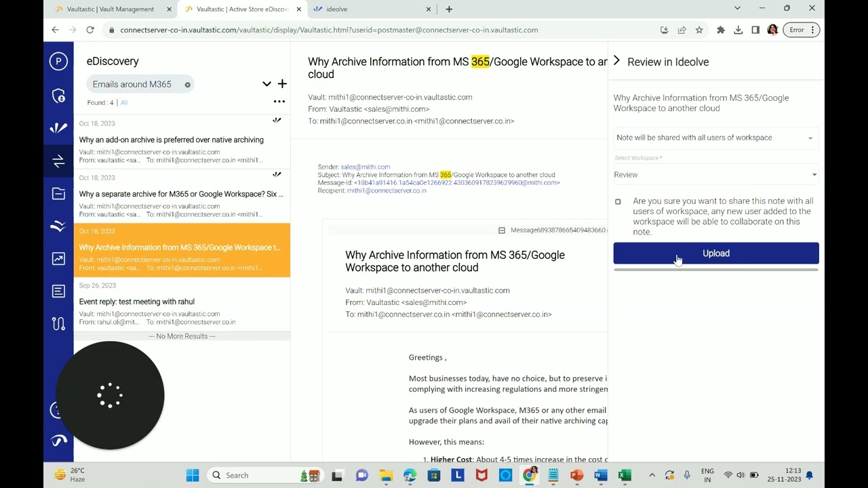Toggle the browser side panel icon

coord(755,30)
